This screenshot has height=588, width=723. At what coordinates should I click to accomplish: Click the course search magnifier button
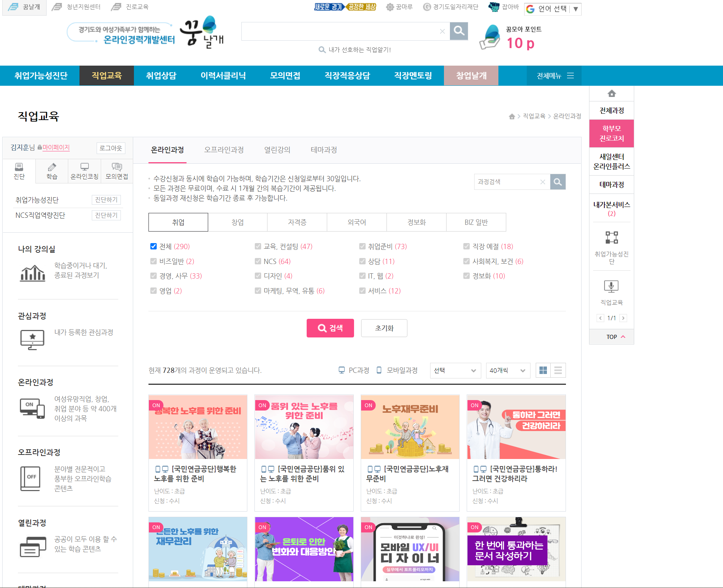558,182
